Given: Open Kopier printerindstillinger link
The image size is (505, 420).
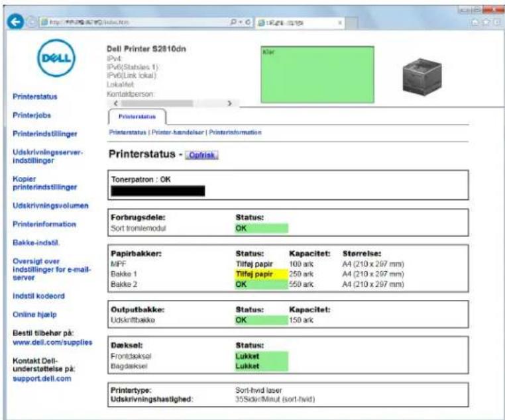Looking at the screenshot, I should (45, 183).
